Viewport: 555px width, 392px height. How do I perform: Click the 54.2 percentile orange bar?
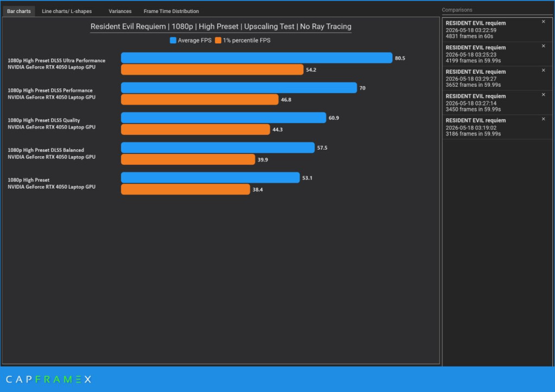212,69
